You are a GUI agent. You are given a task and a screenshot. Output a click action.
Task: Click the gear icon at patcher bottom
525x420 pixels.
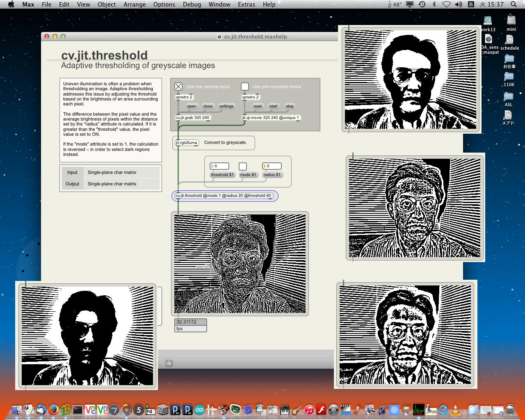169,363
